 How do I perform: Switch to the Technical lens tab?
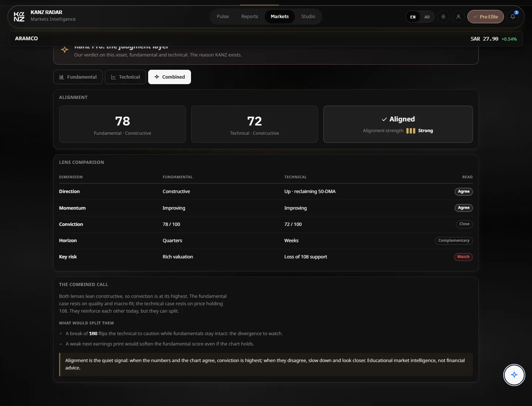point(126,77)
